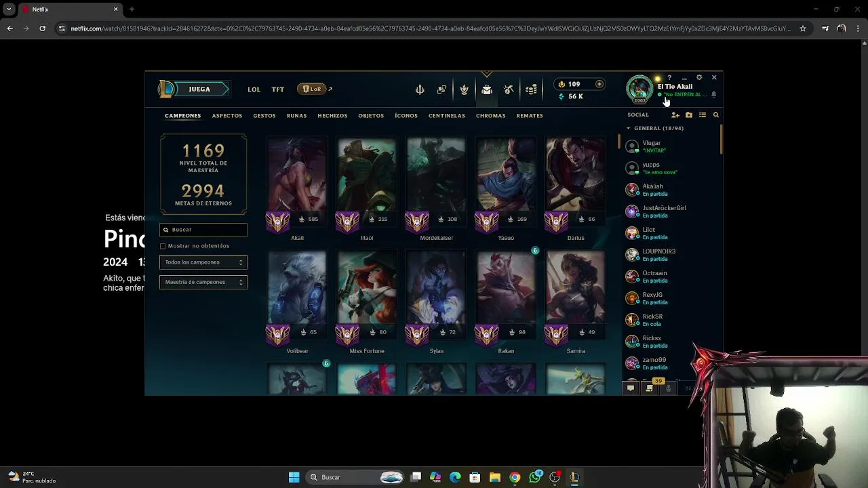
Task: Click the Windows Start button
Action: (x=294, y=477)
